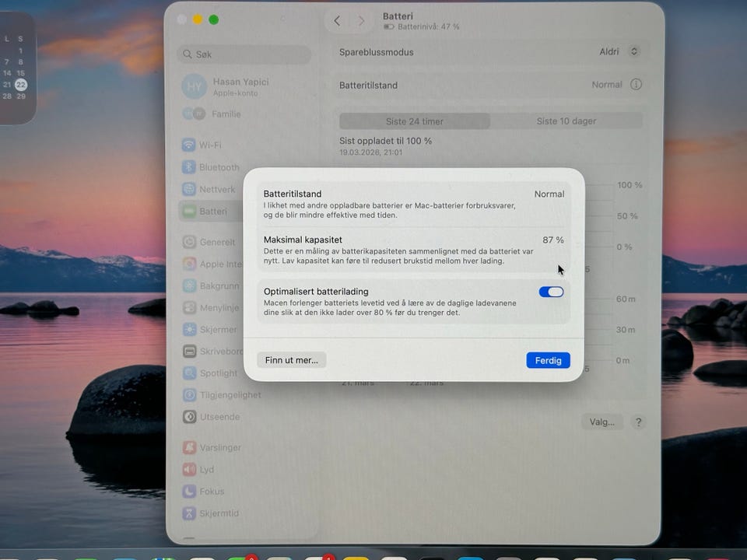Open Lyd speaker icon

pos(189,470)
